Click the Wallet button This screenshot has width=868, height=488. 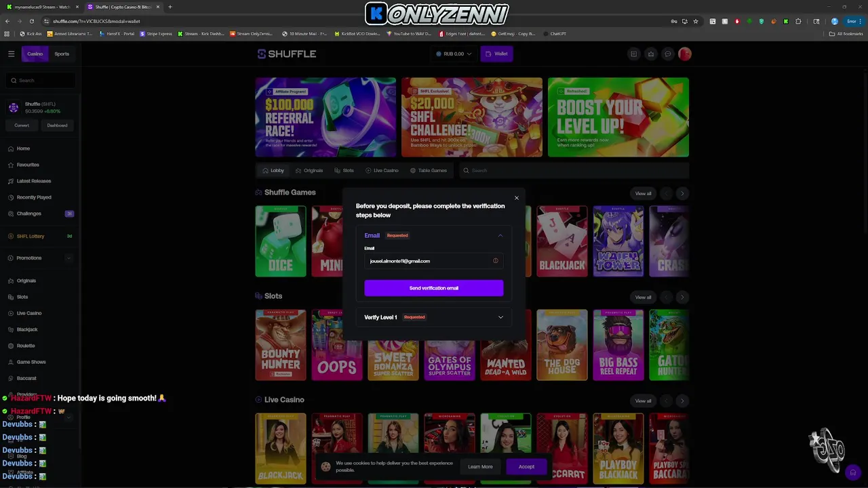coord(496,54)
